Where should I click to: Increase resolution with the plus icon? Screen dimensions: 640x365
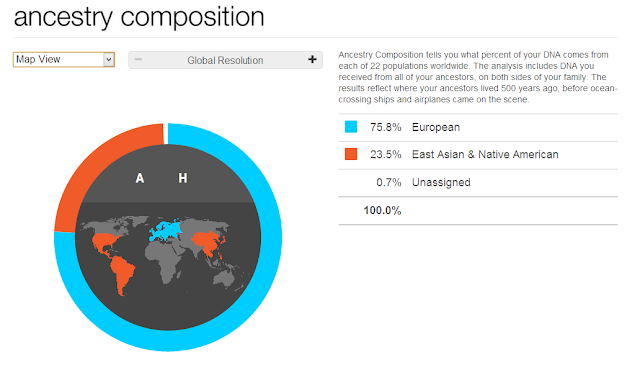coord(312,60)
